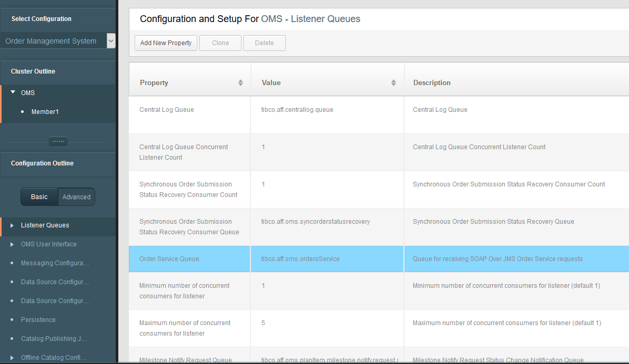Screen dimensions: 629x364
Task: Collapse the OMS cluster tree node
Action: 13,92
